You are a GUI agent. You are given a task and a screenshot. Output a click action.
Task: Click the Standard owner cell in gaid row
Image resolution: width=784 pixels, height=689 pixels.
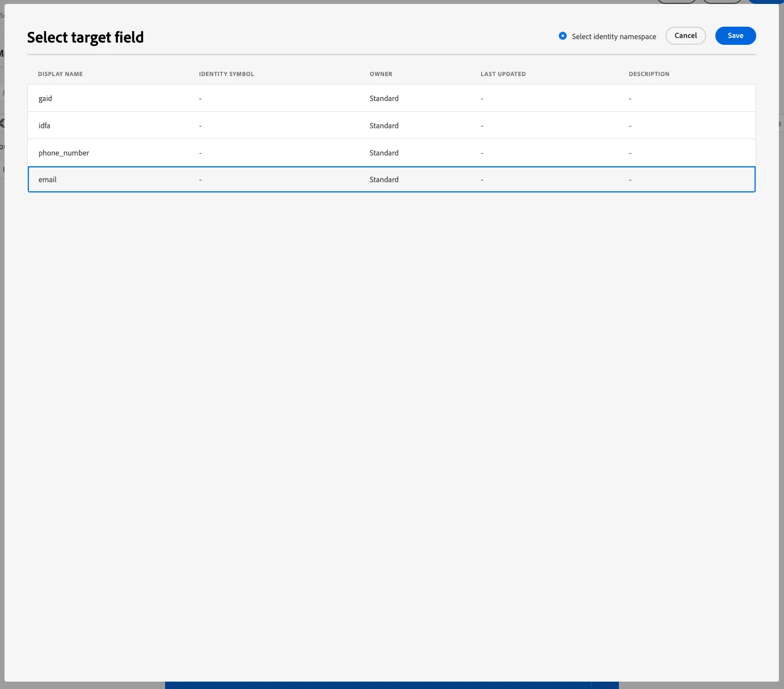[384, 99]
